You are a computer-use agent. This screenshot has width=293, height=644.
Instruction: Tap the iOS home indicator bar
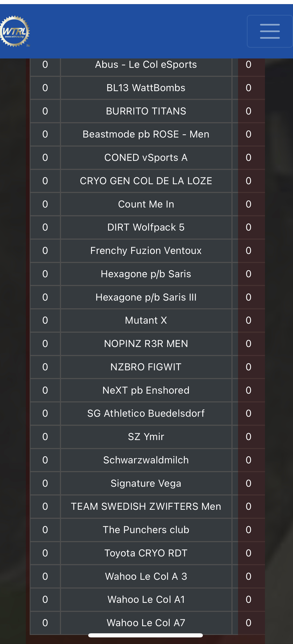146,635
